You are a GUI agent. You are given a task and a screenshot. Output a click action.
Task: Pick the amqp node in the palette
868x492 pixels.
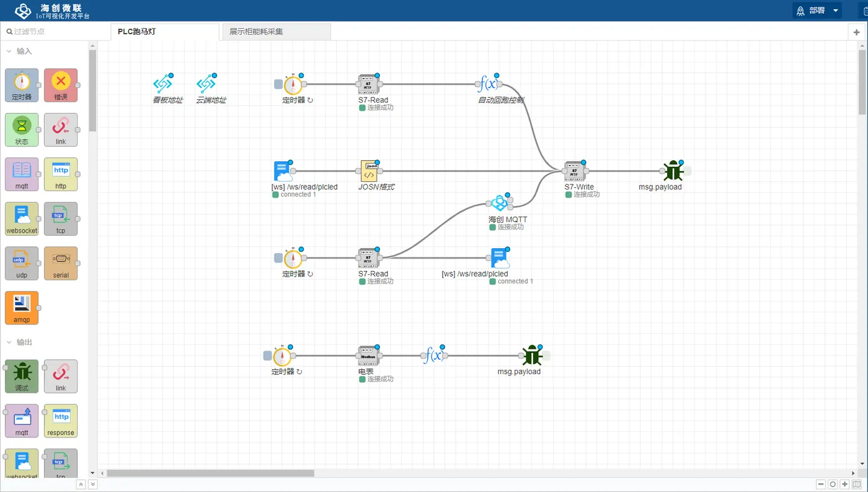click(22, 308)
